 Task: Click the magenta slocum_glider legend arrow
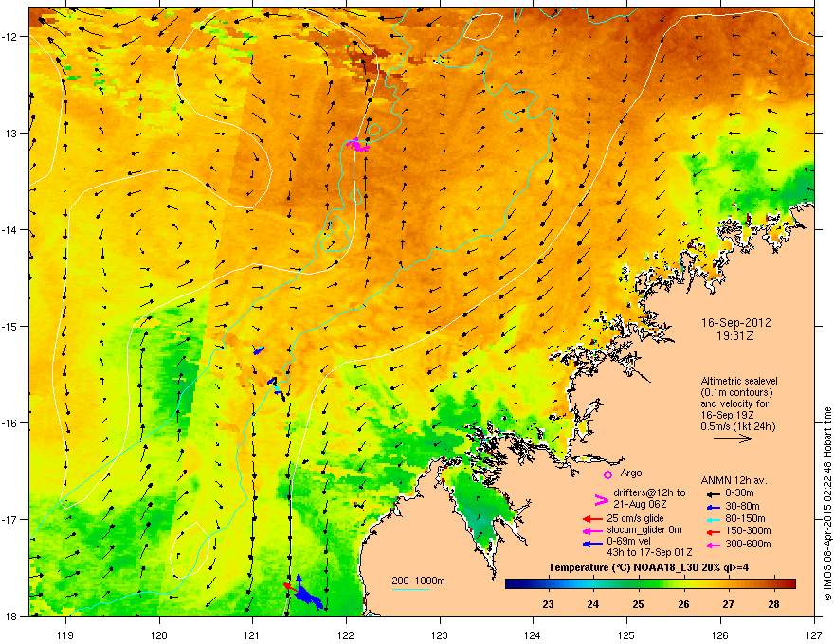[592, 530]
